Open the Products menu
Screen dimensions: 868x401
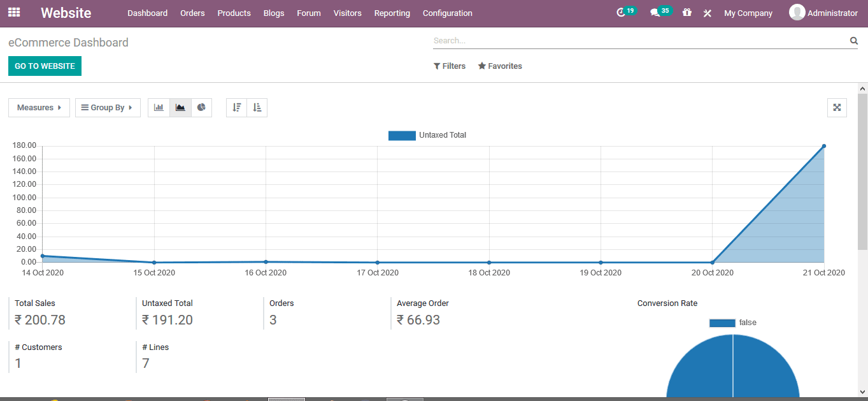point(234,13)
